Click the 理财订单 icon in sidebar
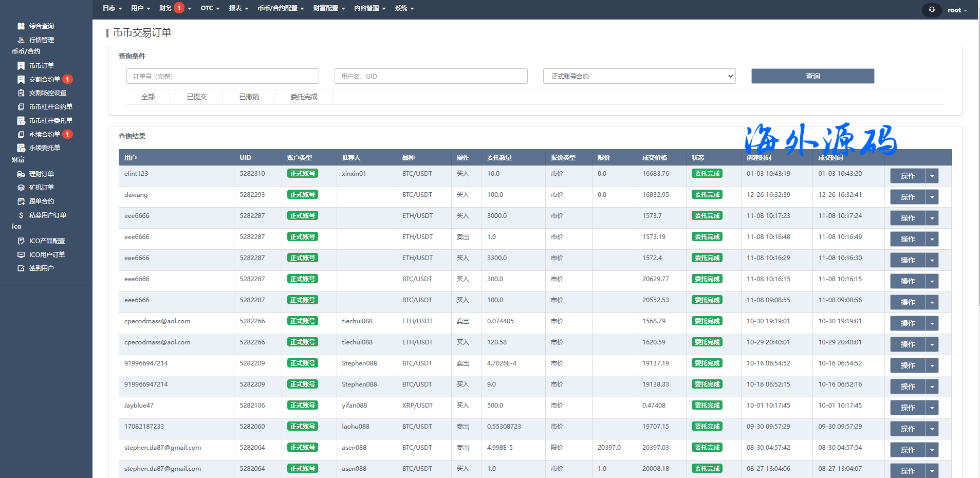The width and height of the screenshot is (980, 478). 21,174
